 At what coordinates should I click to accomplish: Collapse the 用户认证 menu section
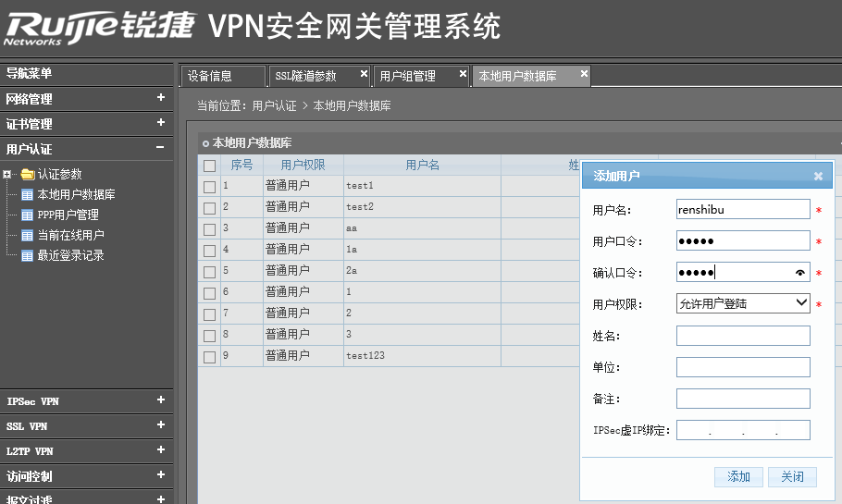coord(160,148)
